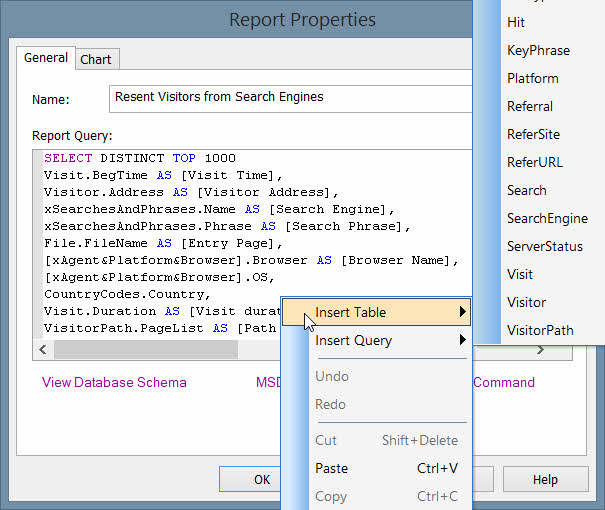Choose Paste from the context menu

[376, 468]
